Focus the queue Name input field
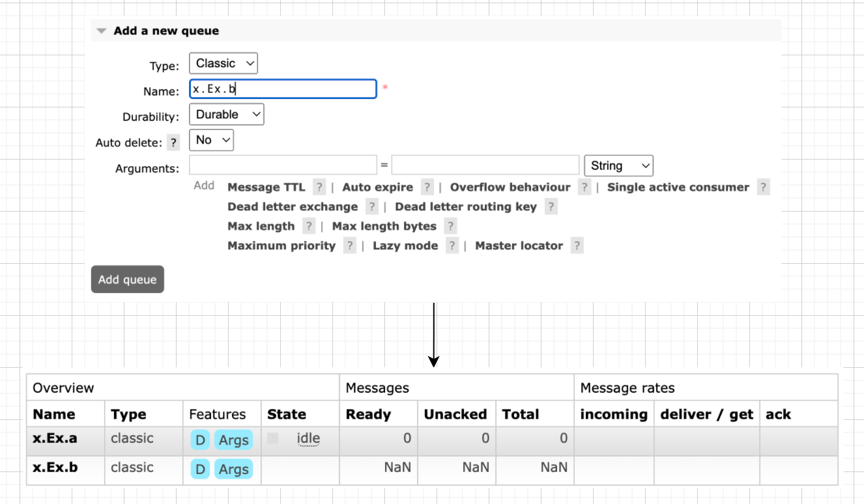This screenshot has width=864, height=504. 283,89
